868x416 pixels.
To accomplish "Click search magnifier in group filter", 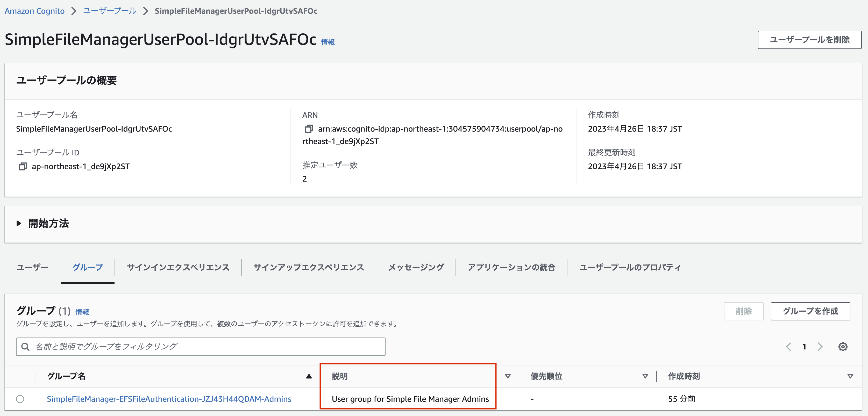I will [25, 347].
